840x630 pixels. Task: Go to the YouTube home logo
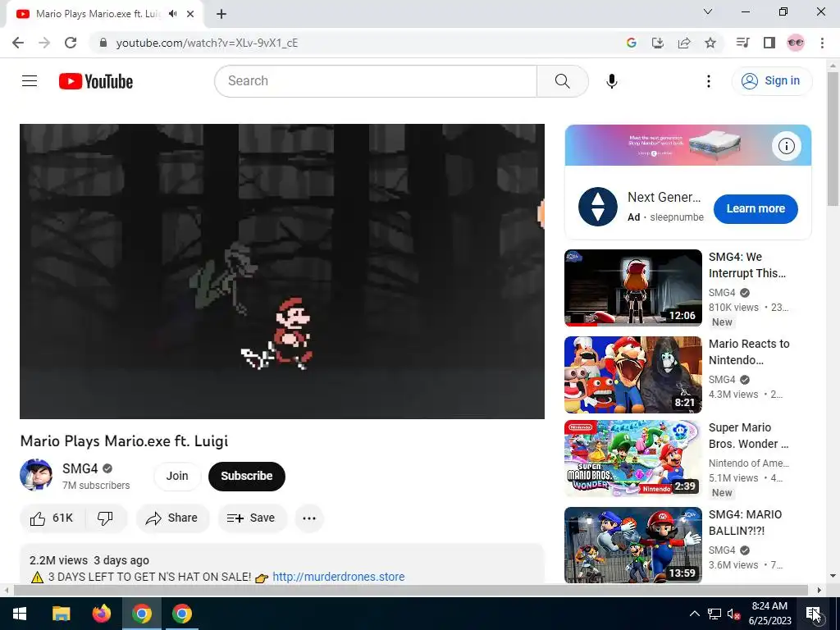(96, 81)
